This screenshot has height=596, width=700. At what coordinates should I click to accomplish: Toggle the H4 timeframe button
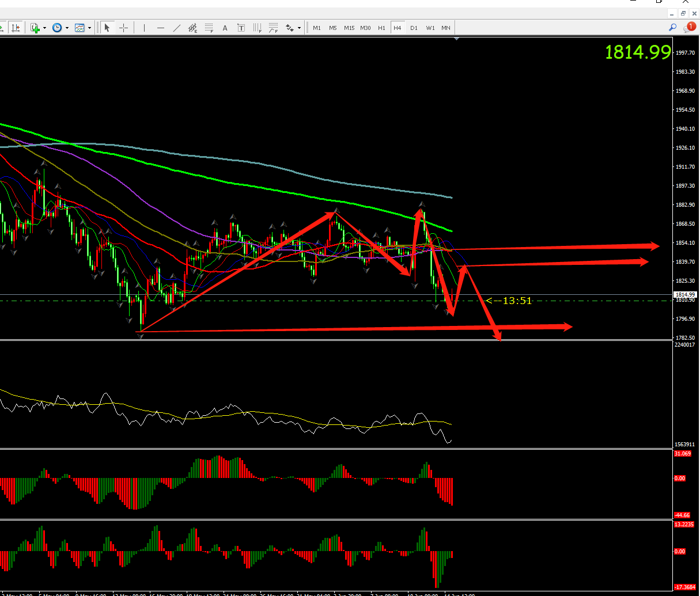[x=398, y=28]
